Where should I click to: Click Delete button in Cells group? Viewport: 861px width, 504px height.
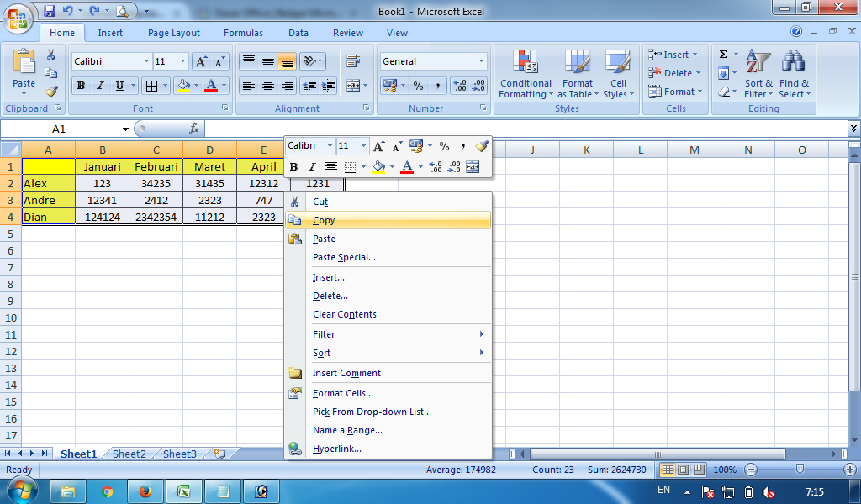click(x=675, y=73)
